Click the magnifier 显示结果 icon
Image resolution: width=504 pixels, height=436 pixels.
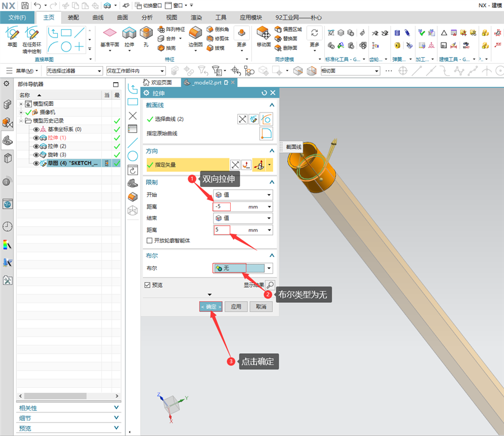[x=270, y=285]
